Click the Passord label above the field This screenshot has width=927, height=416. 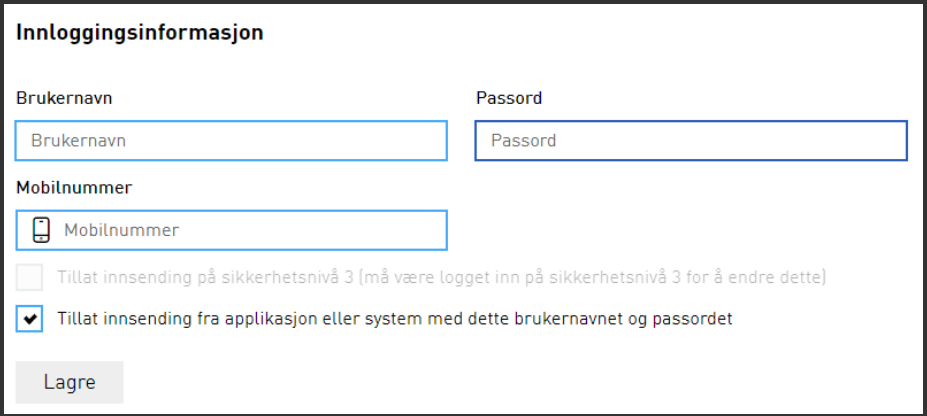(509, 98)
